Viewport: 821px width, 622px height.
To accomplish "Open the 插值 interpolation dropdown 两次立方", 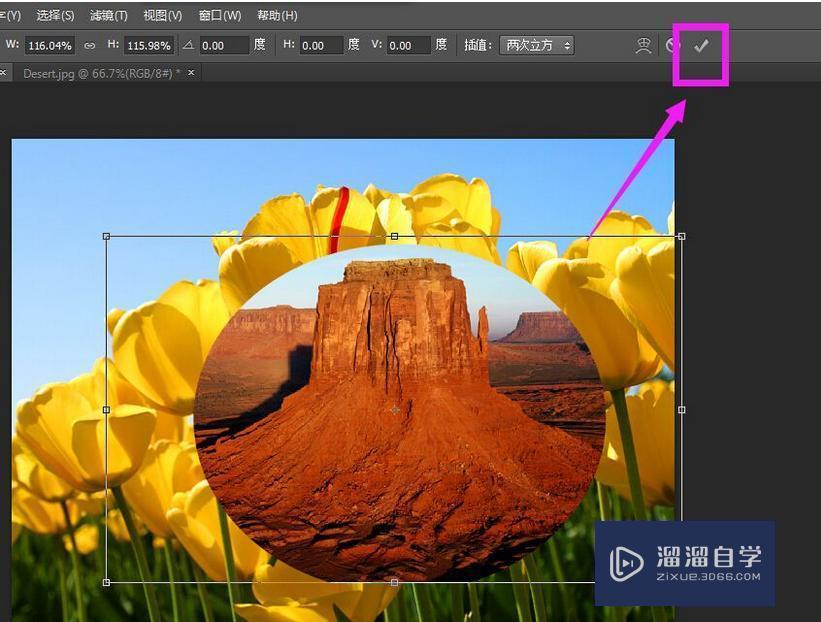I will [537, 46].
